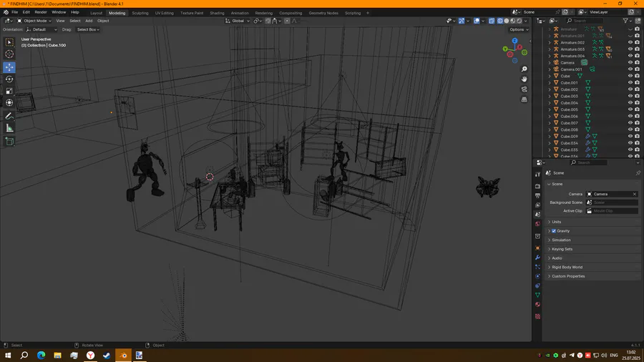Viewport: 644px width, 362px height.
Task: Open the View Layer properties tab
Action: click(537, 205)
